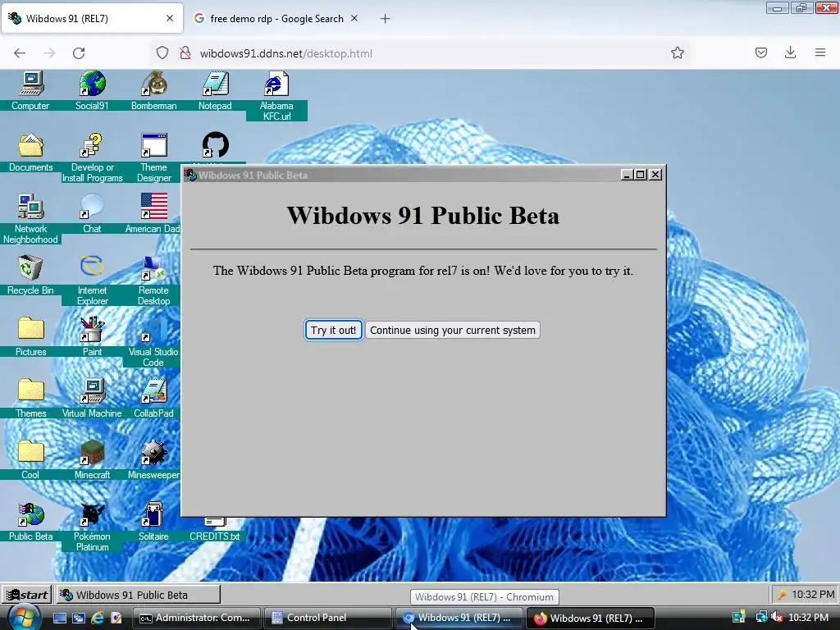This screenshot has width=840, height=630.
Task: Switch to Firefox Wibdows 91 taskbar button
Action: (x=591, y=618)
